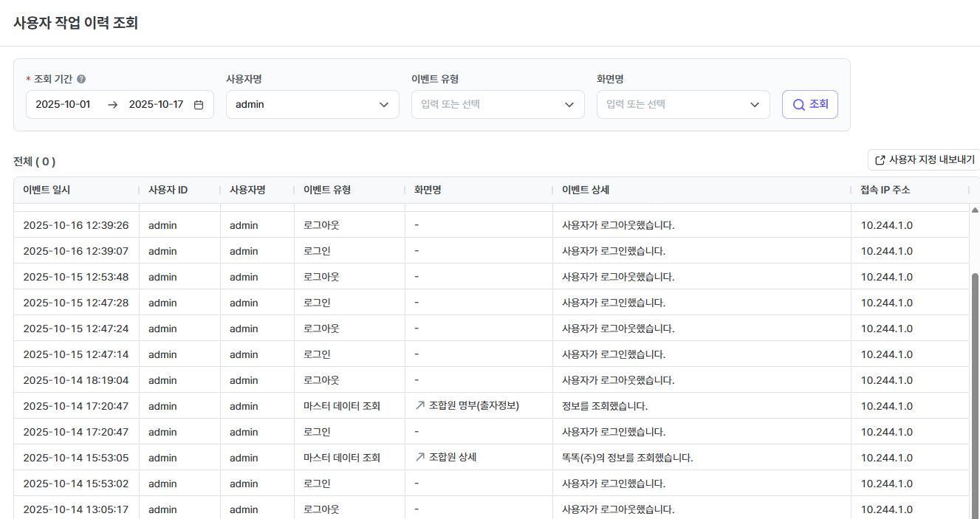The width and height of the screenshot is (980, 519).
Task: Expand the 사용자명 dropdown showing admin
Action: click(x=312, y=105)
